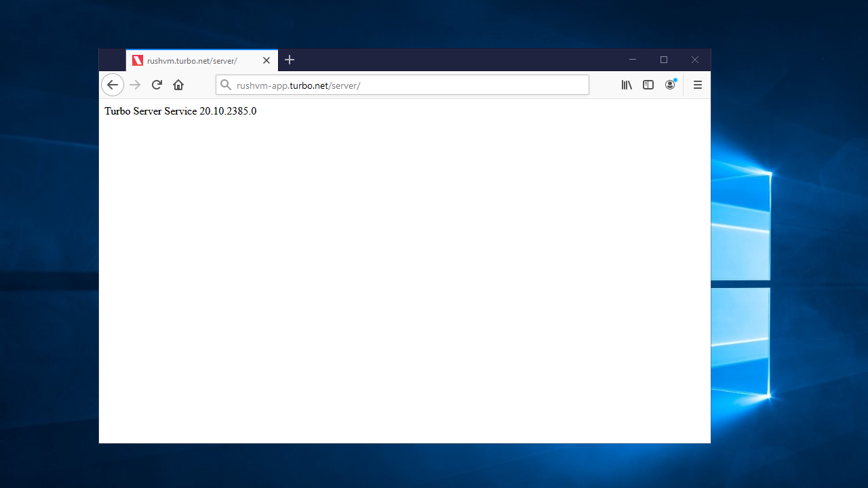Click the Turbo favicon on the active tab
This screenshot has width=868, height=488.
coord(138,60)
